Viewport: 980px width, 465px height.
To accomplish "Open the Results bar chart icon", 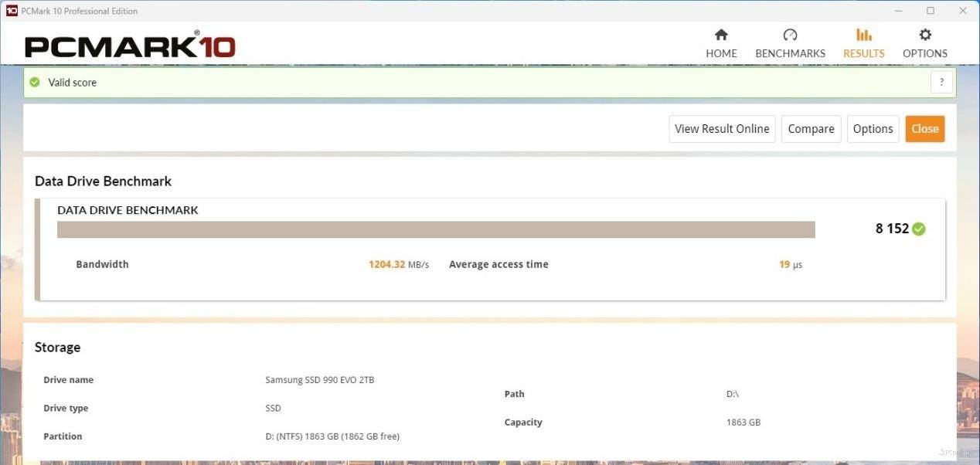I will [x=864, y=35].
